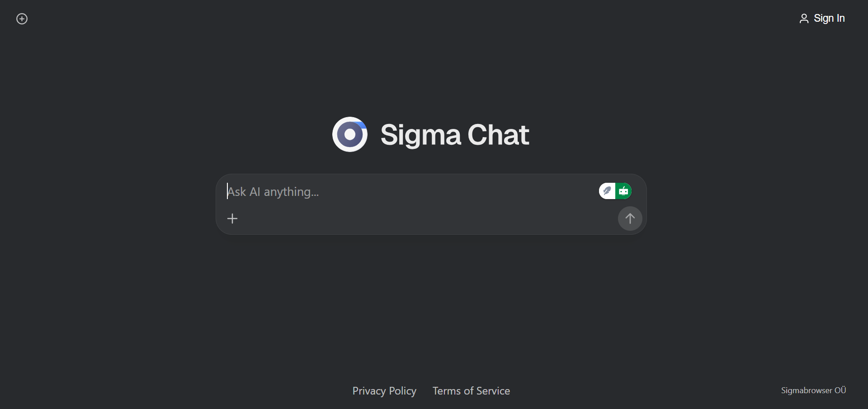Toggle the green robot agent mode
The height and width of the screenshot is (409, 868).
click(x=623, y=191)
